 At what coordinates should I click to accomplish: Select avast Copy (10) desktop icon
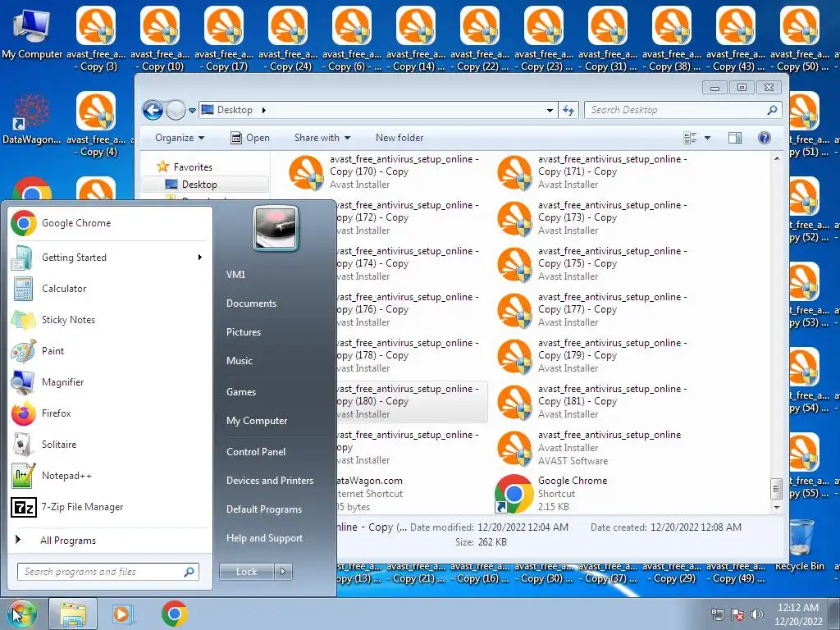pos(160,39)
